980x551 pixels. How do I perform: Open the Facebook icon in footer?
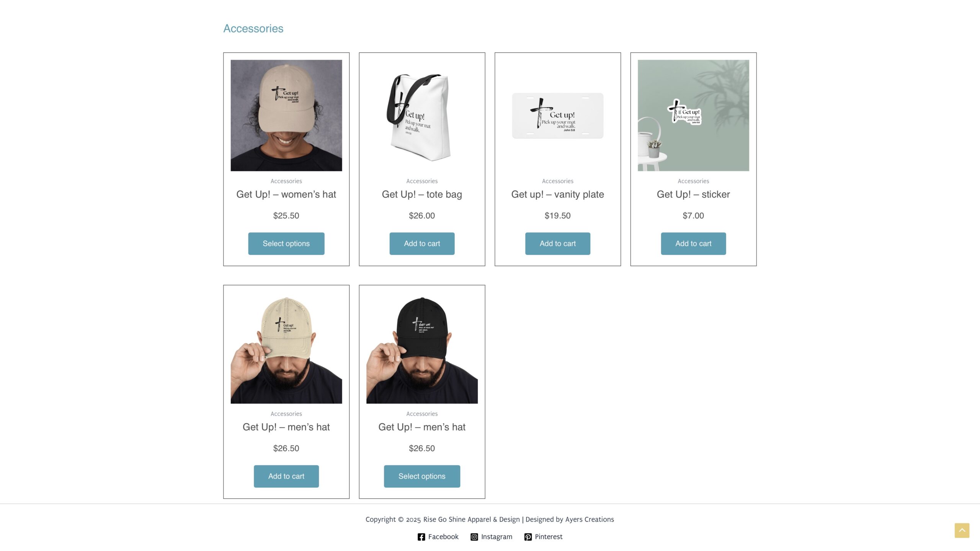tap(421, 537)
